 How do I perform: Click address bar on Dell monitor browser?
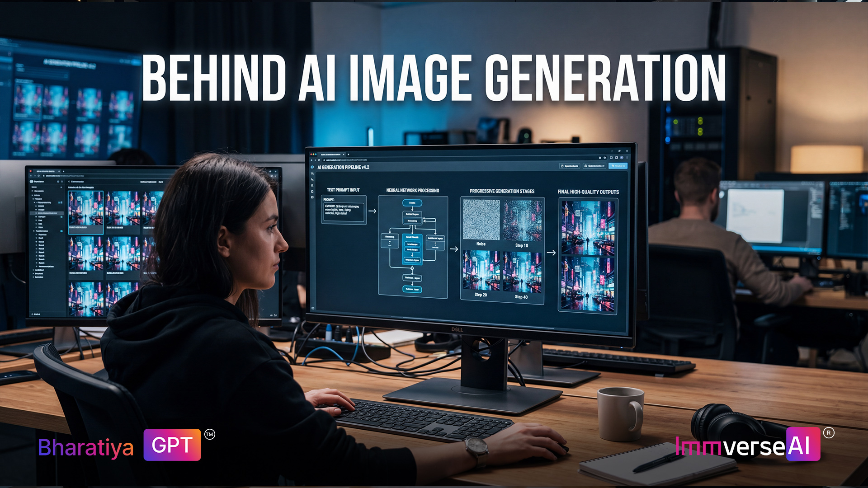pyautogui.click(x=465, y=160)
